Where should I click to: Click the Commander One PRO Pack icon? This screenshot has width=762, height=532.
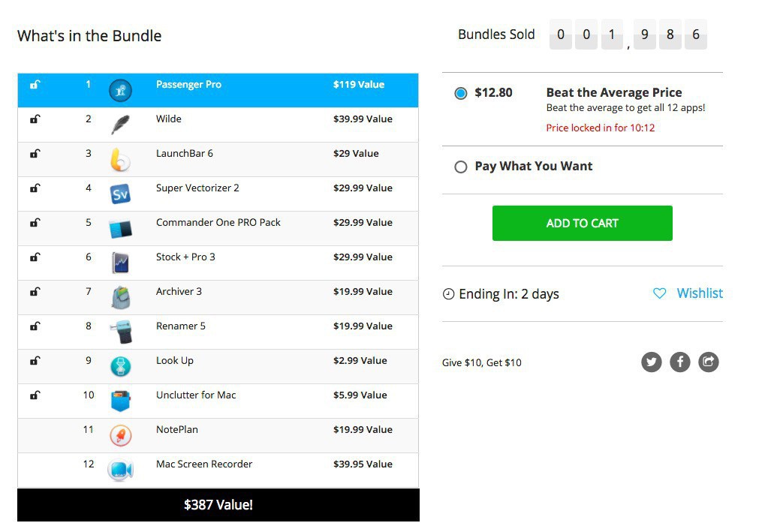[x=120, y=229]
